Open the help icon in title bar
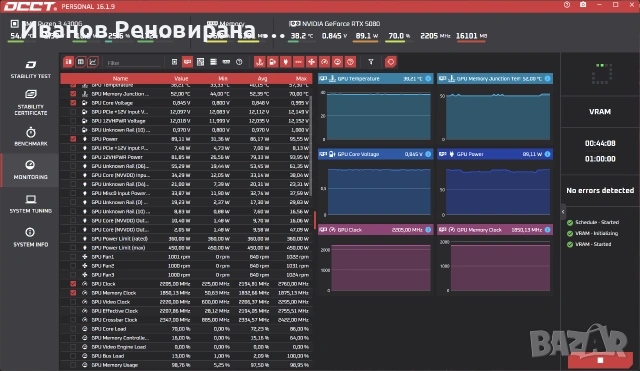This screenshot has height=371, width=640. pos(567,5)
